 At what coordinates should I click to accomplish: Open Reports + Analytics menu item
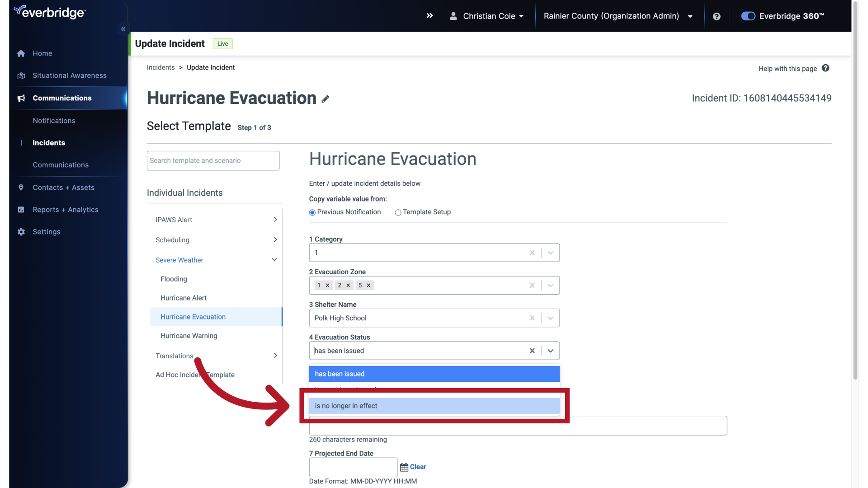pos(66,210)
